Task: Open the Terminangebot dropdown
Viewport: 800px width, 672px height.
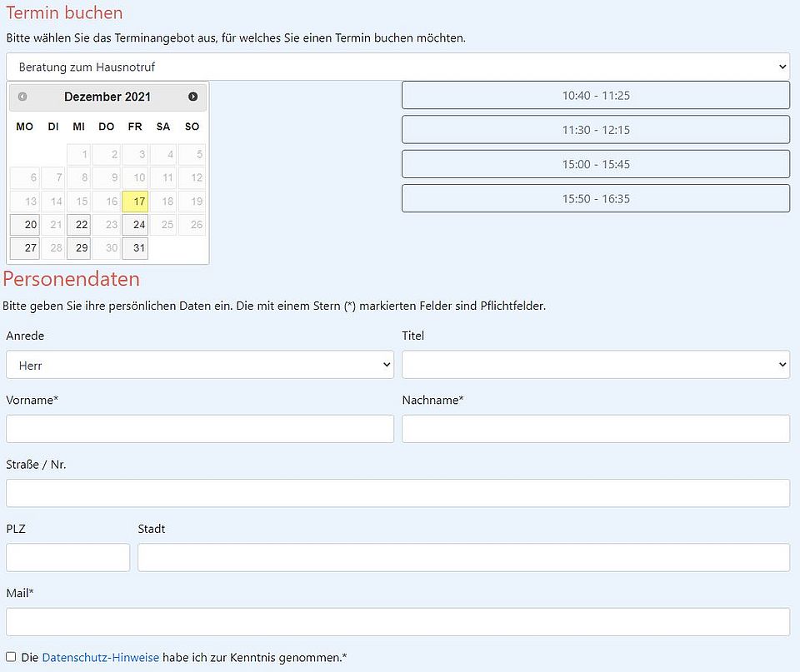Action: (397, 67)
